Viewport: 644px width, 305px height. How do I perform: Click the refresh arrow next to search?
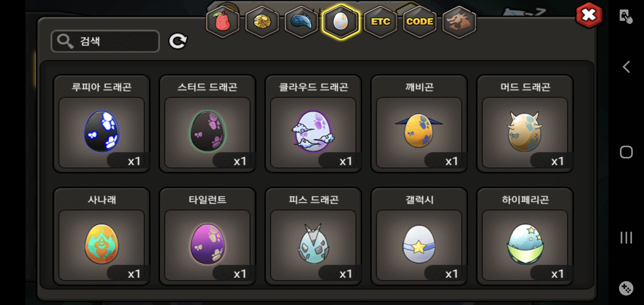(178, 42)
